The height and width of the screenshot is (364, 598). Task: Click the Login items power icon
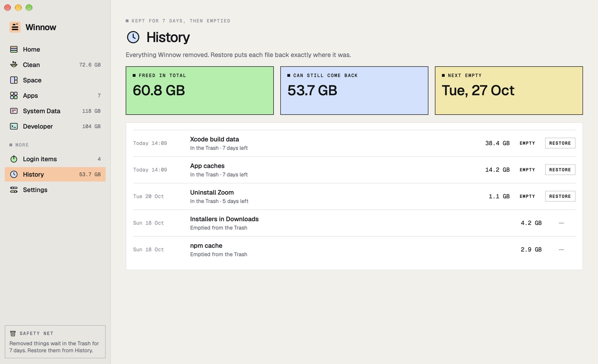(14, 159)
